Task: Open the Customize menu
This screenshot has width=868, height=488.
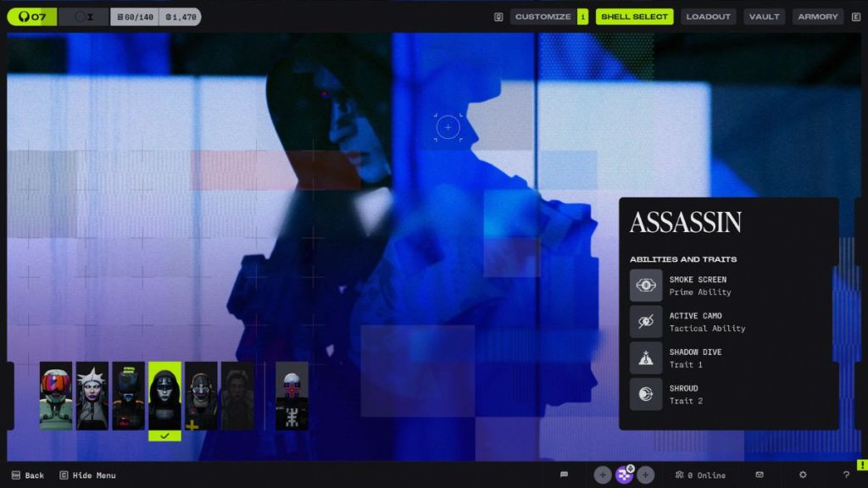Action: tap(542, 17)
